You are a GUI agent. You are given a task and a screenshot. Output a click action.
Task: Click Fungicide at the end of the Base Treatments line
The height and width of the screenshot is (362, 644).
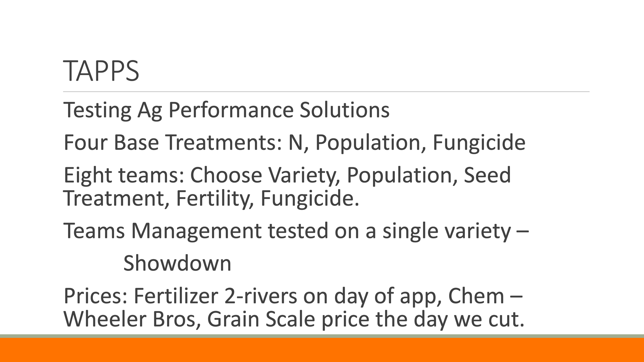click(x=479, y=142)
